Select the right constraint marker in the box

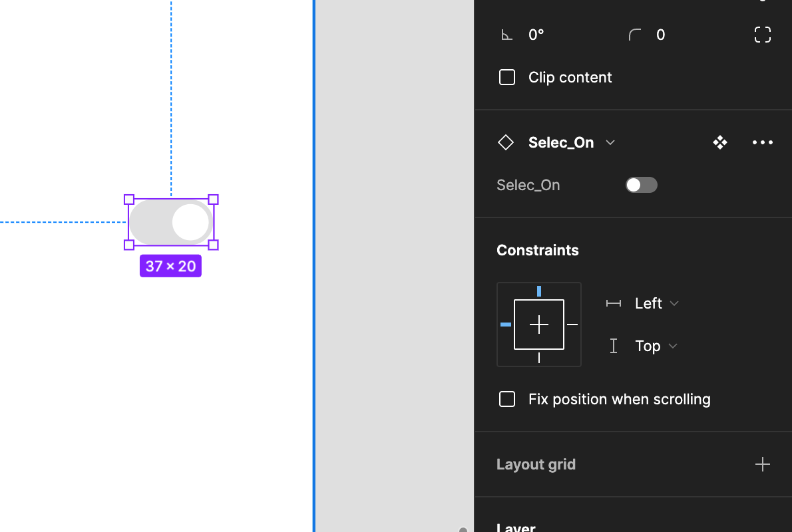[x=572, y=325]
